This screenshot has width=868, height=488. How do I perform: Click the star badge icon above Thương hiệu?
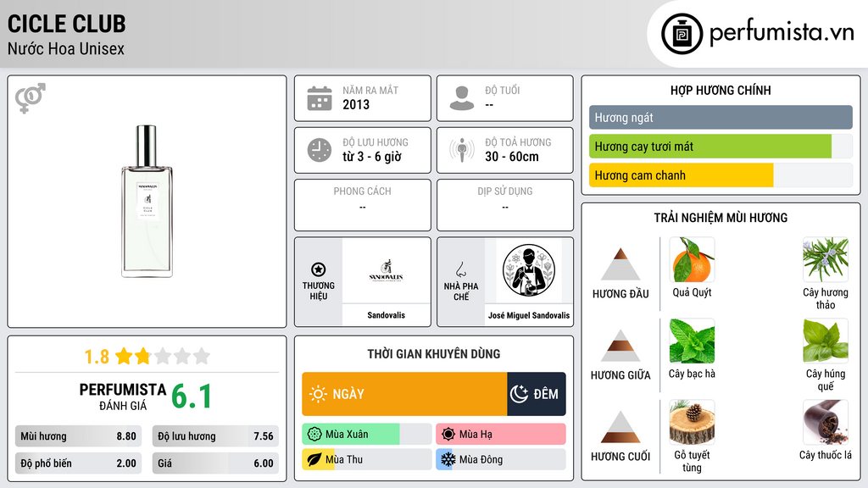319,269
